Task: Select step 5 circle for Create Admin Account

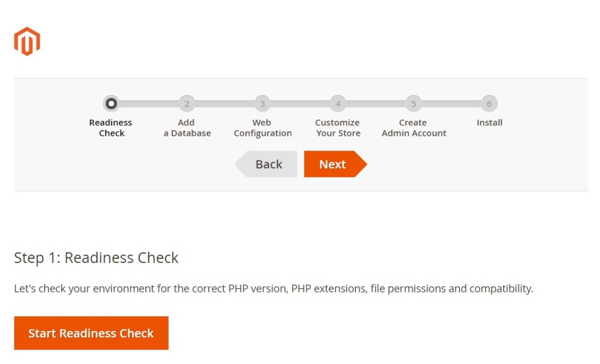Action: 414,103
